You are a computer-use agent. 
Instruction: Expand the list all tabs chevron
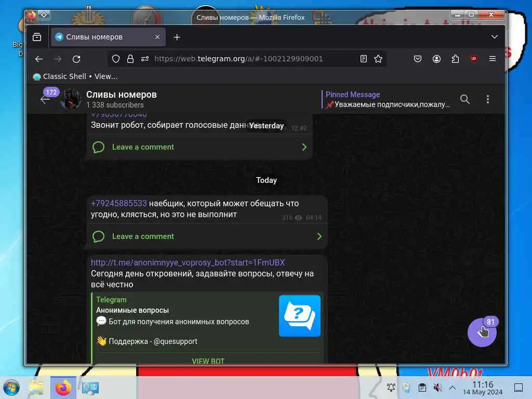point(495,37)
